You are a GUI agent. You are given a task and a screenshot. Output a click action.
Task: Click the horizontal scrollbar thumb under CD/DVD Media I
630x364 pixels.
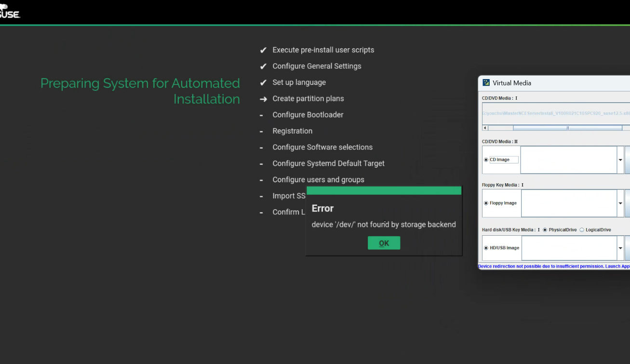tap(567, 128)
